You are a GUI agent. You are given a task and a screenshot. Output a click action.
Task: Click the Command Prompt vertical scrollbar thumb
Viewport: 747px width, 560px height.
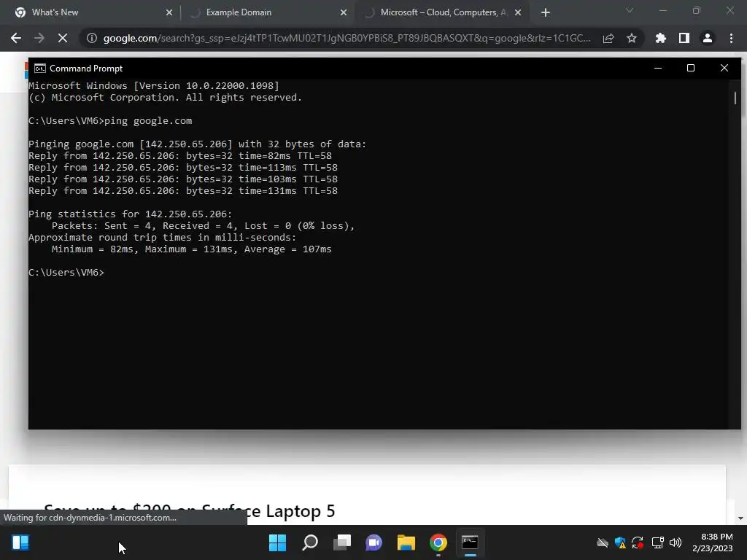click(x=735, y=98)
